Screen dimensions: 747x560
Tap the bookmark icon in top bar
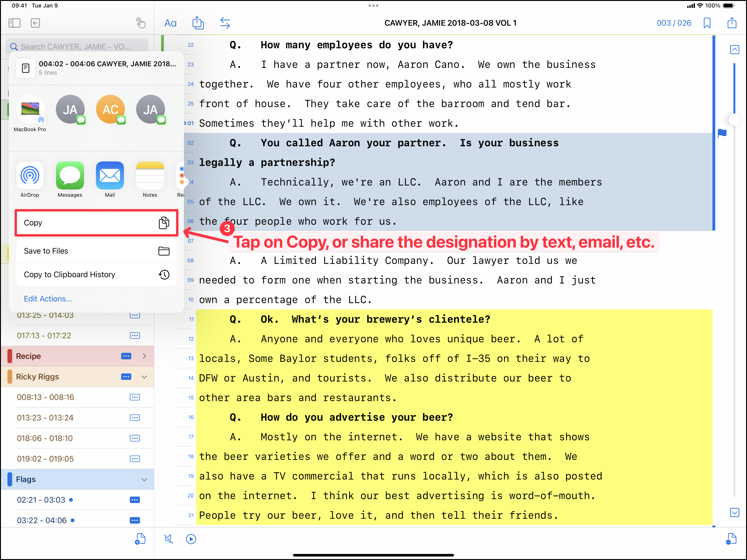707,23
